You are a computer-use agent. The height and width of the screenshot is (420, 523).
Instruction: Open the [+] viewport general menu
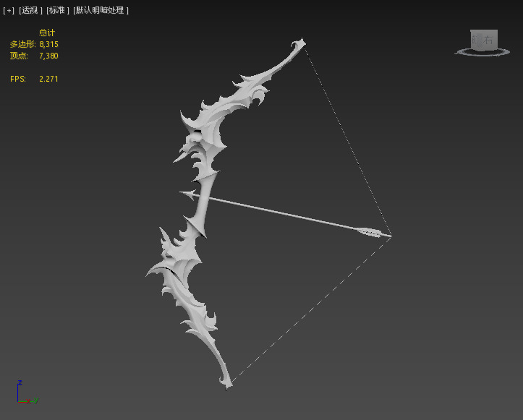[x=9, y=10]
